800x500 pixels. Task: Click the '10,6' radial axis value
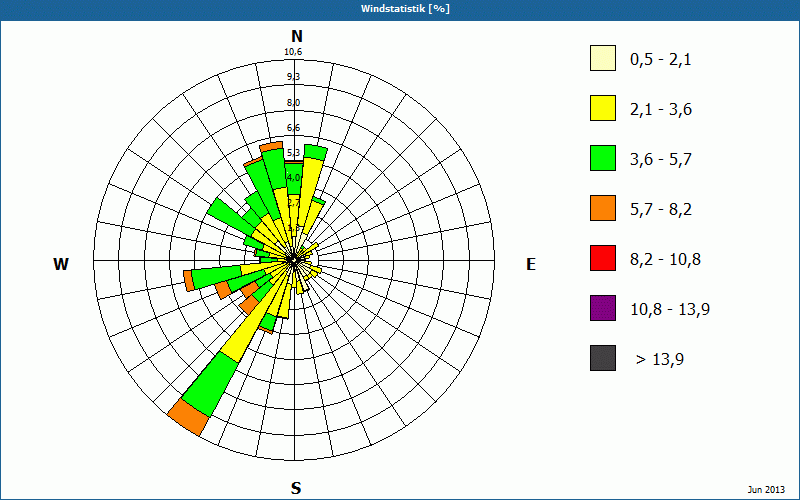coord(293,52)
